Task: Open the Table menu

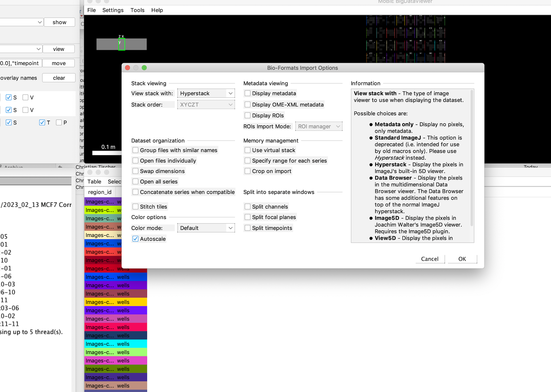Action: click(x=94, y=181)
